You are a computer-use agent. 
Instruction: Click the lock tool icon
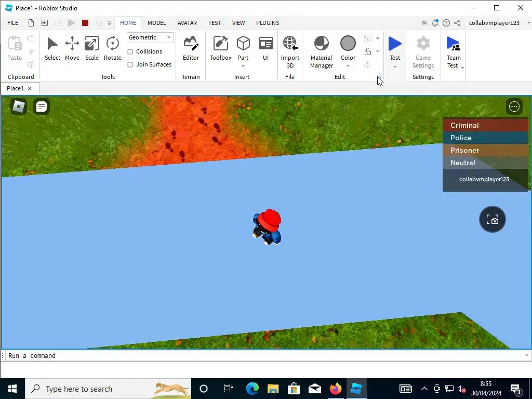point(367,51)
